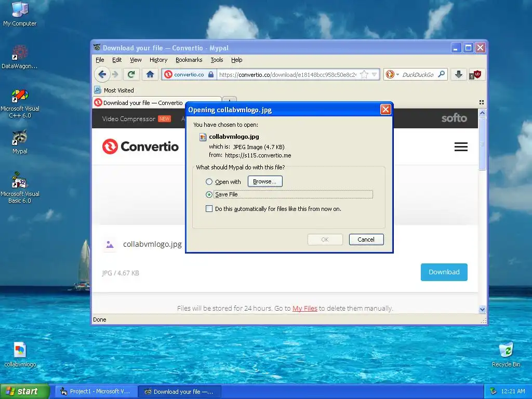The width and height of the screenshot is (532, 399).
Task: Click the Most Visited bookmark icon
Action: 98,90
